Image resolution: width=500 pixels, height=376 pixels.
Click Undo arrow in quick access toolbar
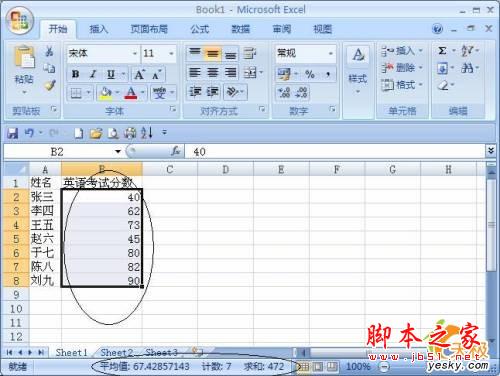[x=29, y=133]
